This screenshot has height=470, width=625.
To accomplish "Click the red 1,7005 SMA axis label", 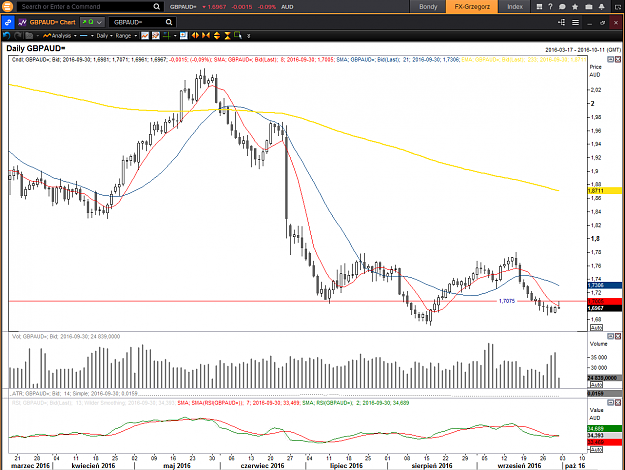I will (x=604, y=301).
